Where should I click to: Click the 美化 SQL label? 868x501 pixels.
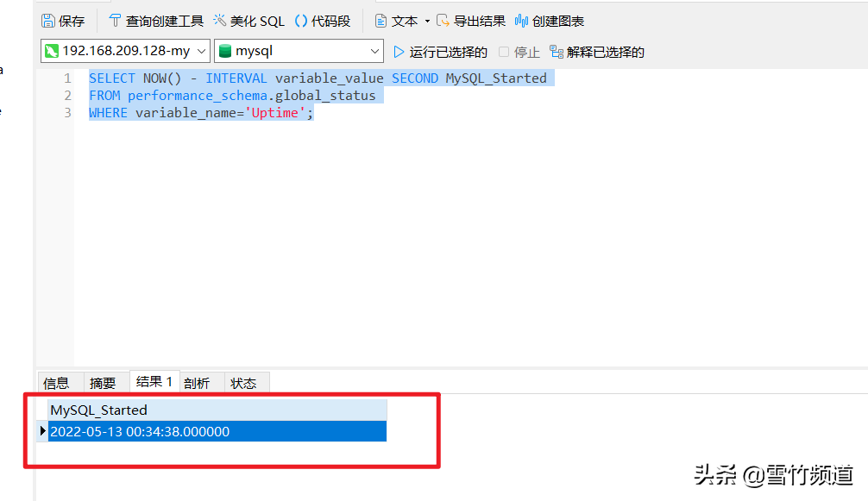[257, 21]
